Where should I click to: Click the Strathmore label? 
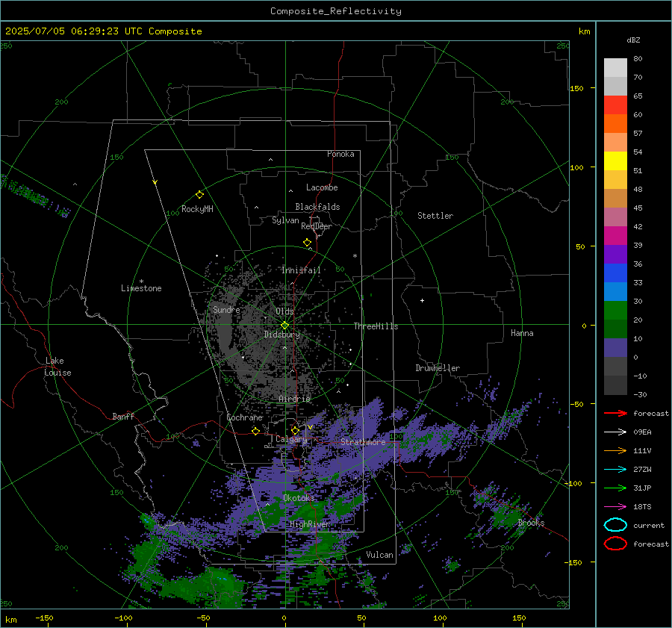click(364, 442)
